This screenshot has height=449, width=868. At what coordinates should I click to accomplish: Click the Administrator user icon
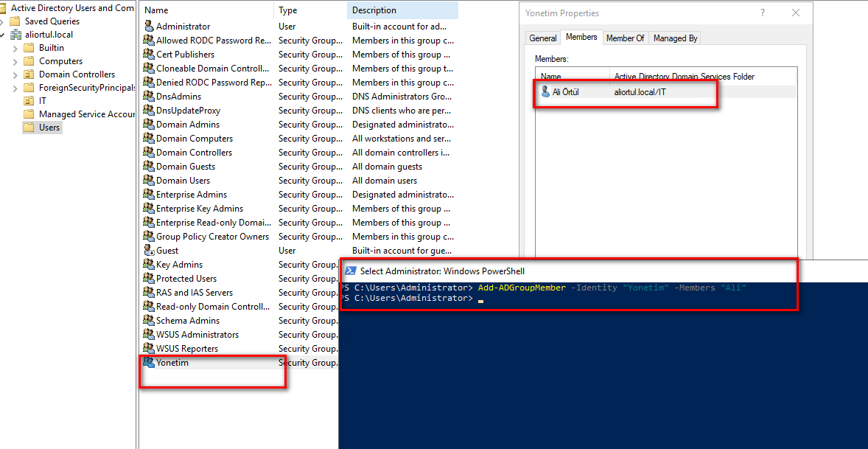(x=149, y=27)
